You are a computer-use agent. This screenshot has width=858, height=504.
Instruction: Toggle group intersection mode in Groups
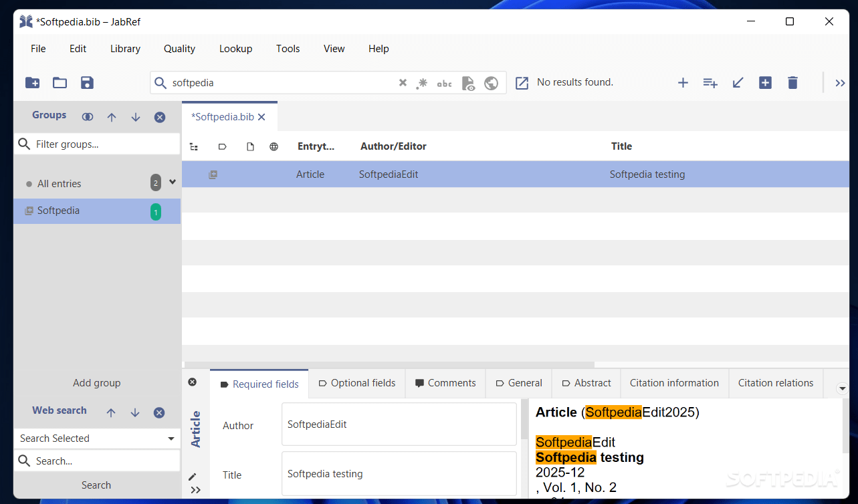(x=88, y=117)
